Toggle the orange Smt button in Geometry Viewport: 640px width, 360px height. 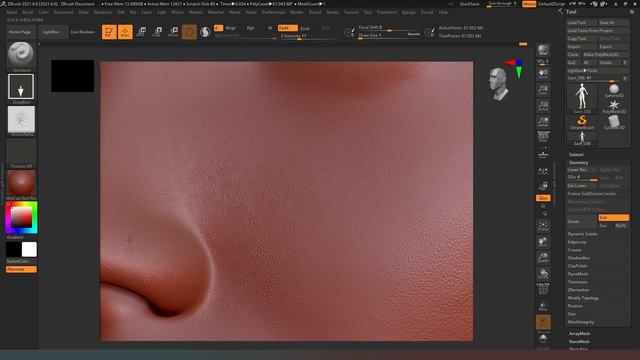pyautogui.click(x=613, y=218)
